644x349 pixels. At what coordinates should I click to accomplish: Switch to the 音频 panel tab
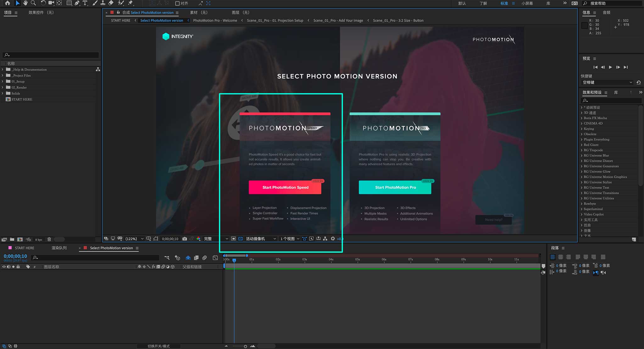tap(607, 13)
